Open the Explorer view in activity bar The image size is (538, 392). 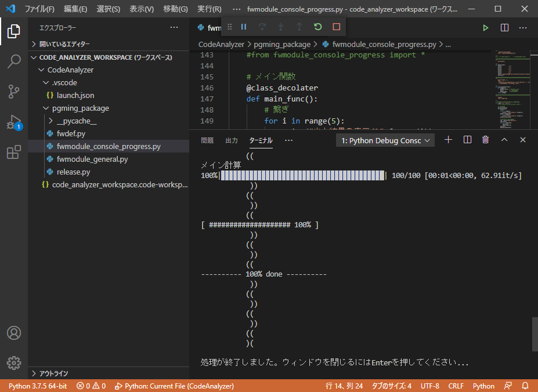click(14, 31)
